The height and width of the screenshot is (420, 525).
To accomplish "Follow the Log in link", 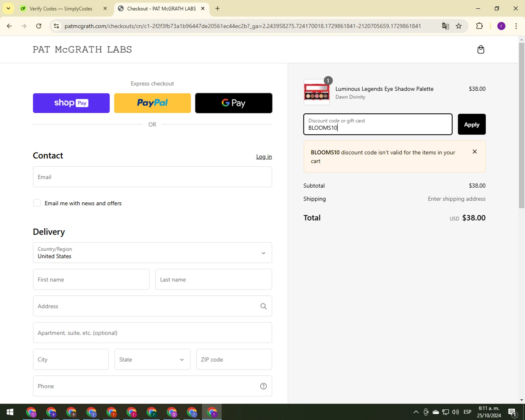I will pos(264,156).
